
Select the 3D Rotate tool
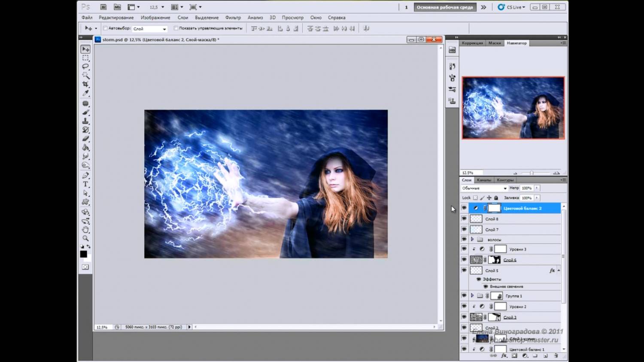(x=85, y=212)
